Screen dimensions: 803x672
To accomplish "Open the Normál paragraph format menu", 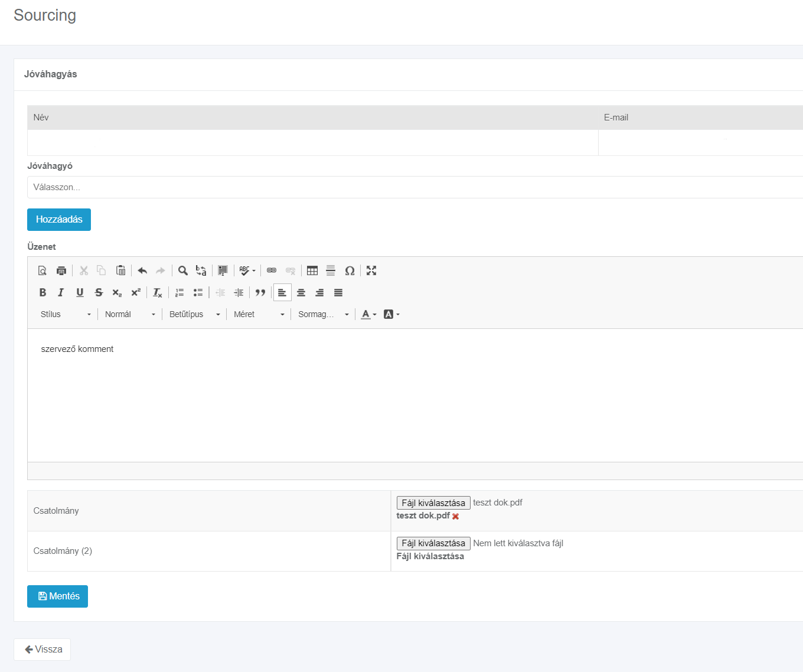I will tap(130, 314).
